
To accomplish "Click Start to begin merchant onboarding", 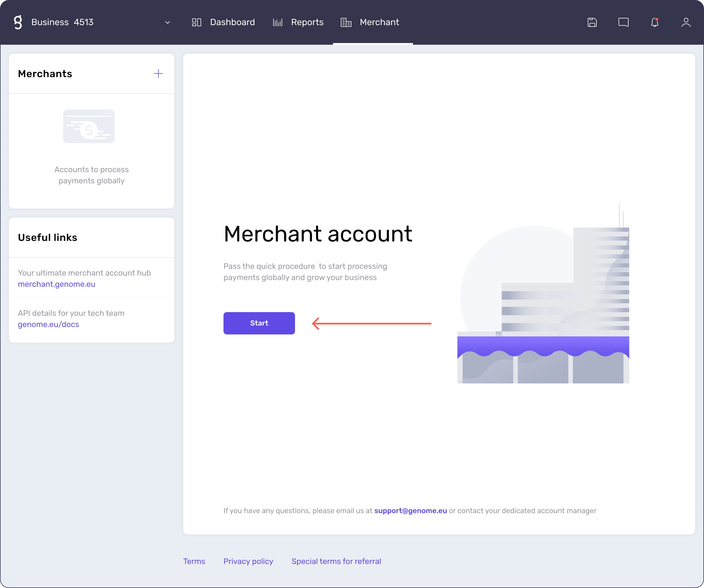I will point(260,323).
